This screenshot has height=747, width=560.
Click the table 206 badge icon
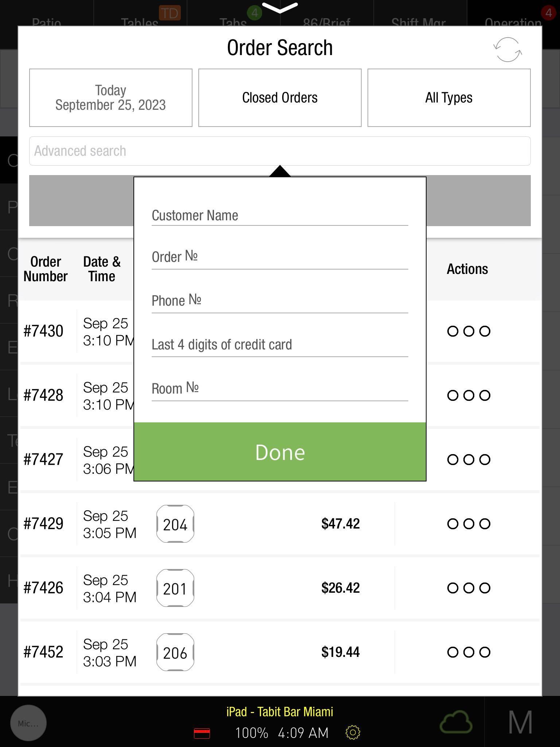[x=175, y=652]
